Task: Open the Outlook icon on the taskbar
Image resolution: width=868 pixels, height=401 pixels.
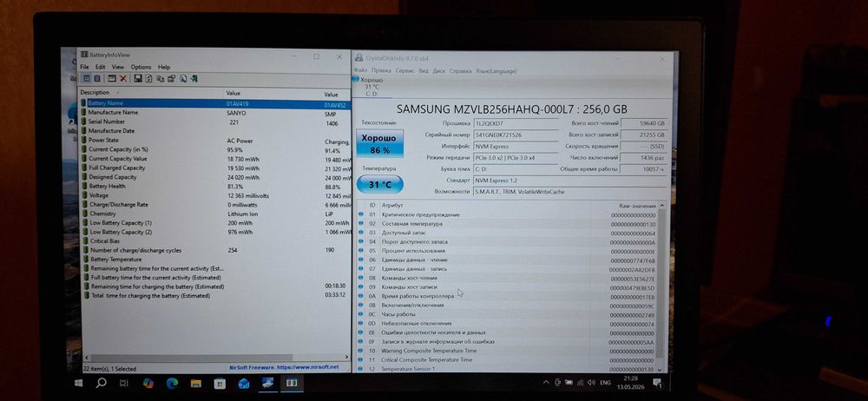Action: pos(244,384)
